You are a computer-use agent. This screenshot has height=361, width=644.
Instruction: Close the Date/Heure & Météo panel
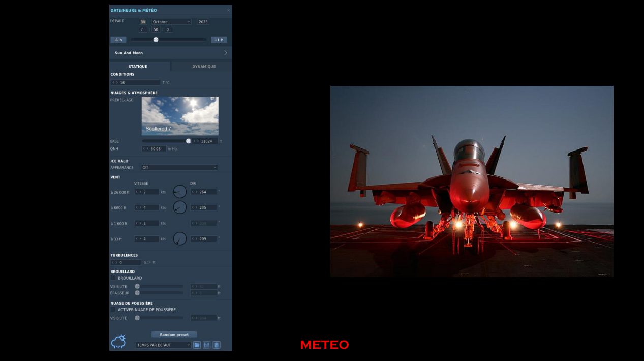[228, 10]
